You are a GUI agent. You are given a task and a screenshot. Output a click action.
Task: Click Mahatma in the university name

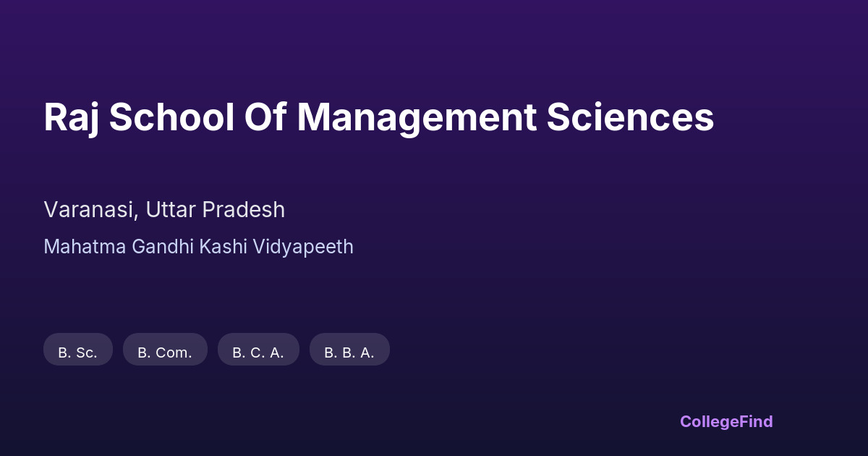point(85,247)
